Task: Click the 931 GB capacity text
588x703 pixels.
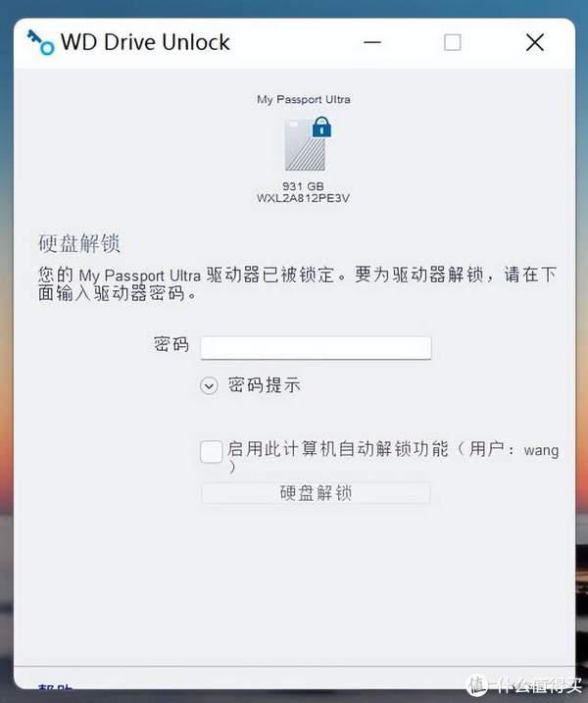Action: tap(303, 186)
